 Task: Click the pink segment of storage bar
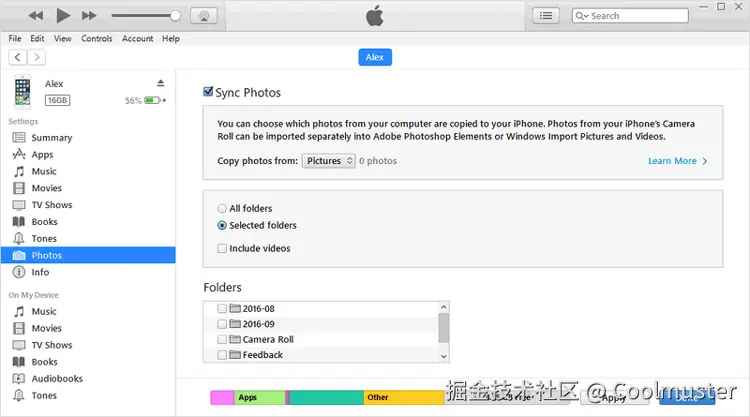[222, 397]
